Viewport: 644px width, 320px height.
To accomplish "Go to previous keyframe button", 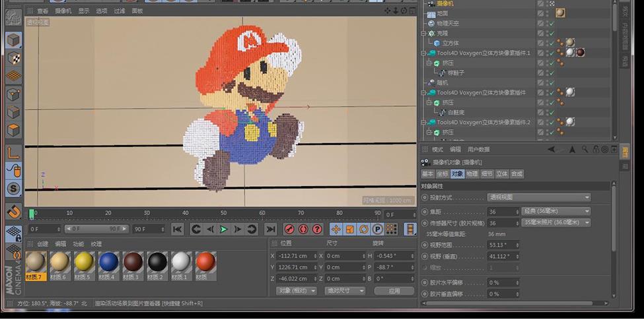I will click(196, 230).
